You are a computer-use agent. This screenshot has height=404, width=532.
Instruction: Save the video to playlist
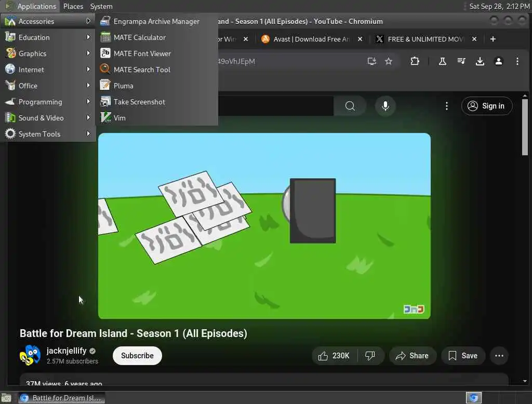[463, 356]
